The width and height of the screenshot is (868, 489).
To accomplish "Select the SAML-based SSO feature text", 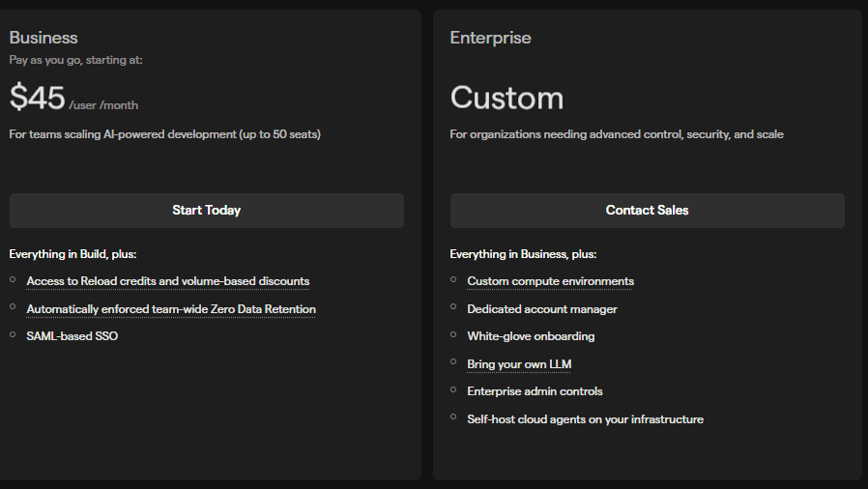I will tap(72, 336).
